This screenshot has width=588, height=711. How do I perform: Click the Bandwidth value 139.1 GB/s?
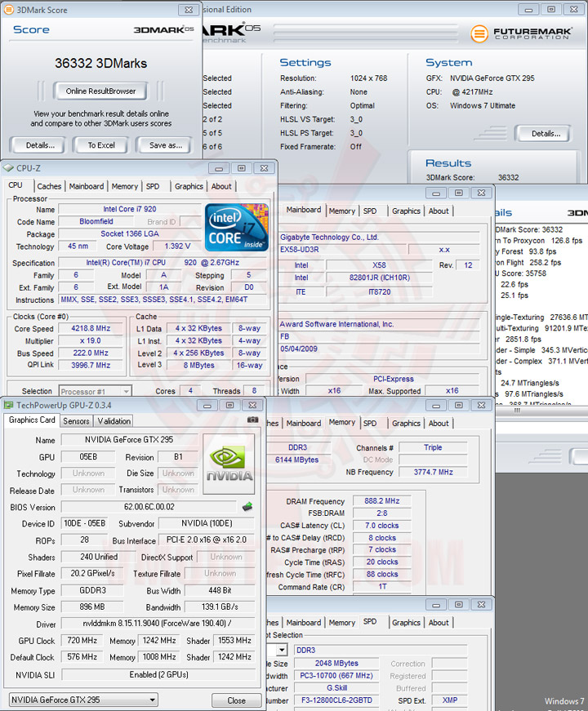[220, 607]
